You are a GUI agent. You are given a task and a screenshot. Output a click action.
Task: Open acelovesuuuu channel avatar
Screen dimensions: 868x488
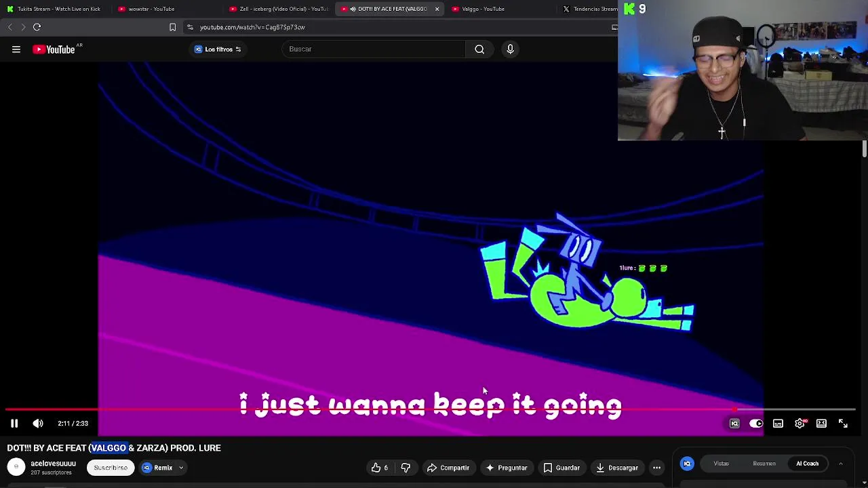click(16, 468)
